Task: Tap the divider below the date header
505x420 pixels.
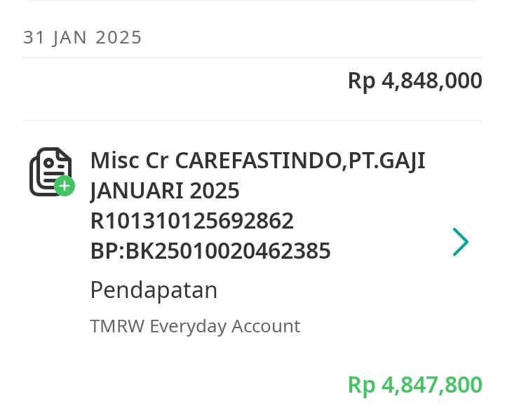Action: tap(252, 57)
